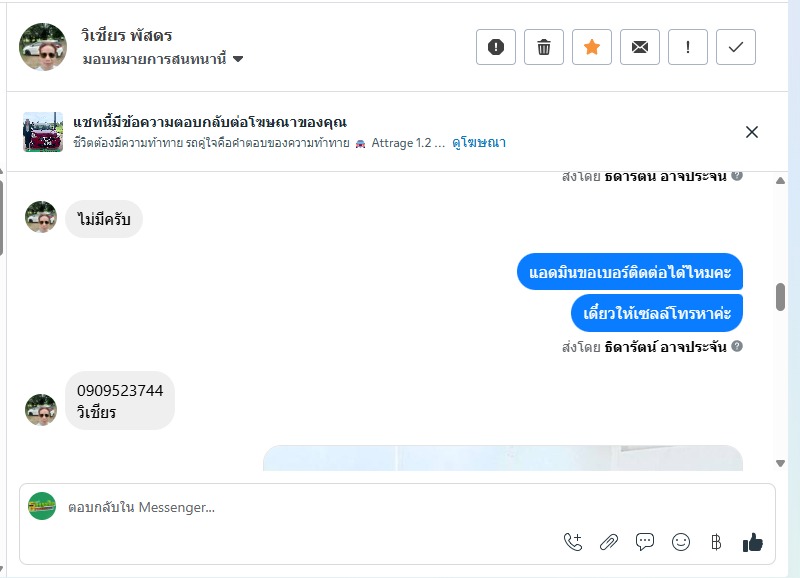
Task: Open วิเชียร พัสดร profile picture in header
Action: tap(43, 47)
